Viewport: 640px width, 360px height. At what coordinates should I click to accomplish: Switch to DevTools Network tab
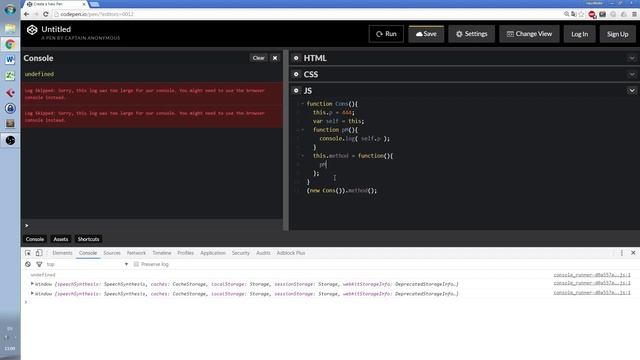point(136,253)
